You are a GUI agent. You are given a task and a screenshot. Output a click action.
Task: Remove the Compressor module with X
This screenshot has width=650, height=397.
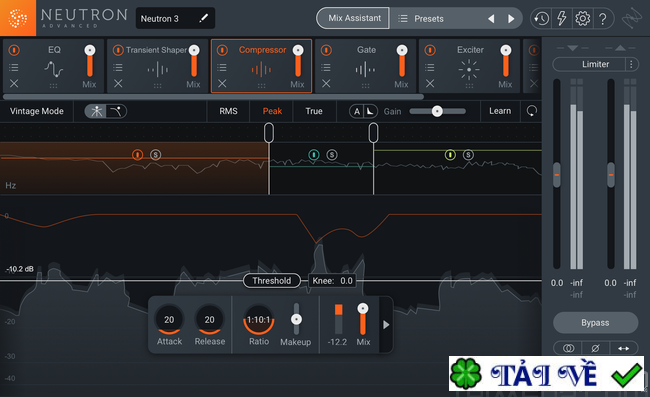(x=222, y=84)
